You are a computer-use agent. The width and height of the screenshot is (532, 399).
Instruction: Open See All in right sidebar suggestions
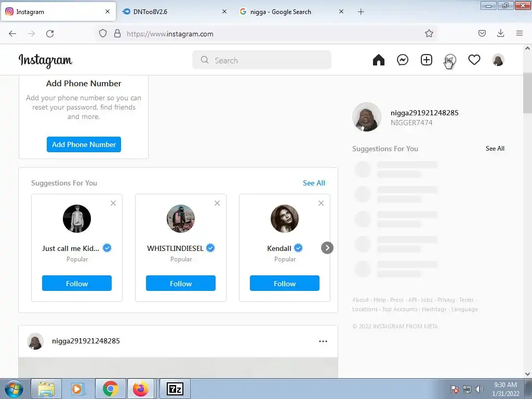(495, 149)
